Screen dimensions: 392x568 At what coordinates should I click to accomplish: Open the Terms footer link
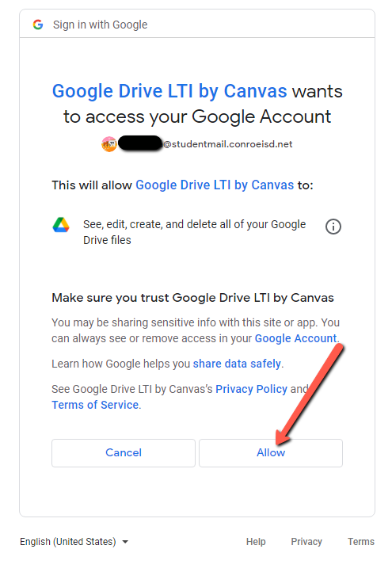click(361, 542)
